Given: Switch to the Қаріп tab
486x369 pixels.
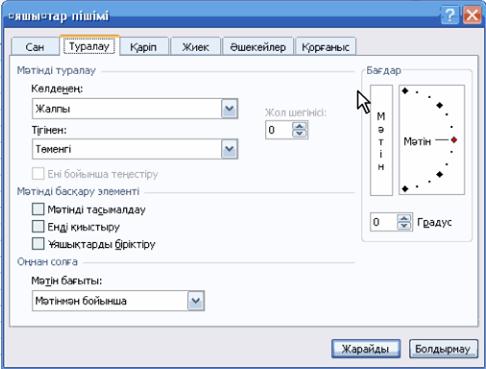Looking at the screenshot, I should point(143,47).
